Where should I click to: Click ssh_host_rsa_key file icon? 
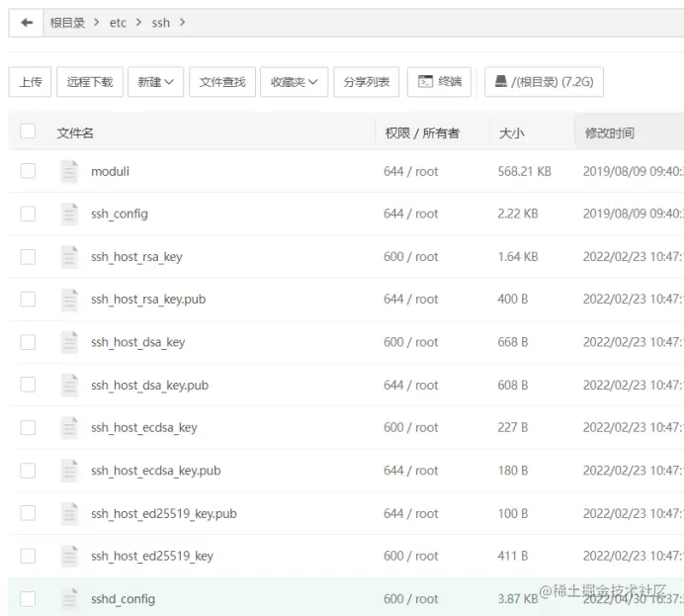69,256
